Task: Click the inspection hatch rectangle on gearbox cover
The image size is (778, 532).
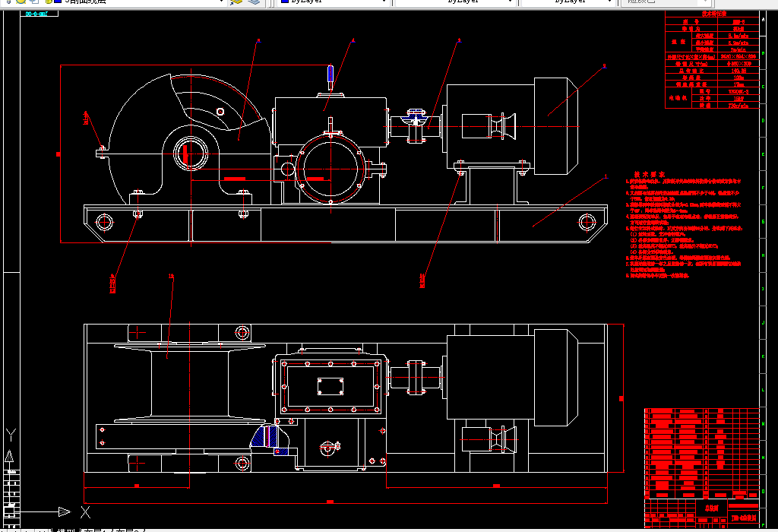Action: tap(330, 387)
